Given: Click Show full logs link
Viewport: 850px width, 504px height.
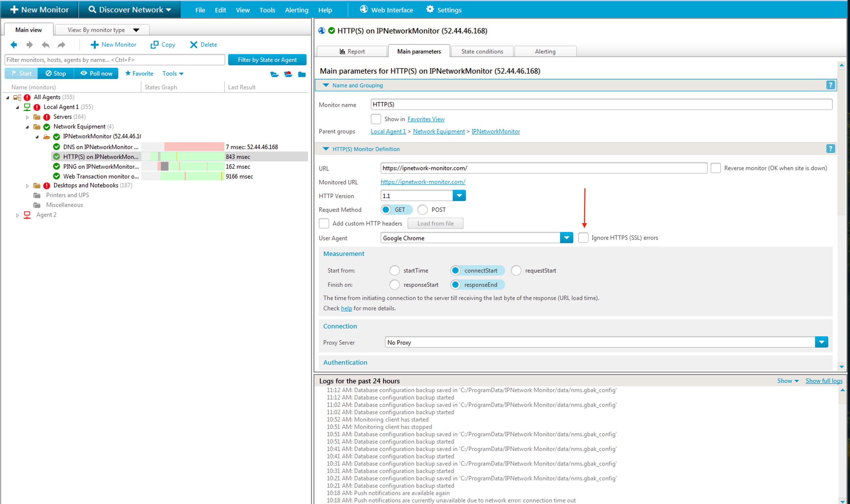Looking at the screenshot, I should pyautogui.click(x=824, y=381).
